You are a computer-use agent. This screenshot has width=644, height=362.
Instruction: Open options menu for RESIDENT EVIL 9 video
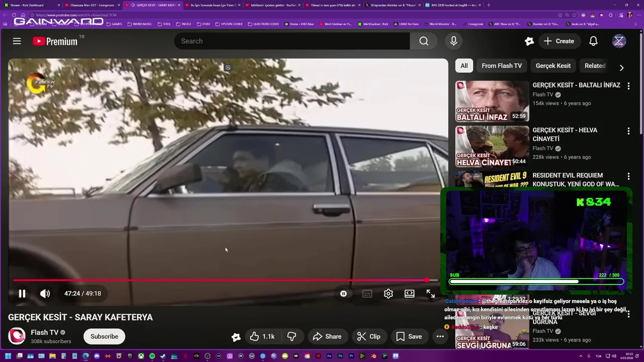click(x=628, y=176)
